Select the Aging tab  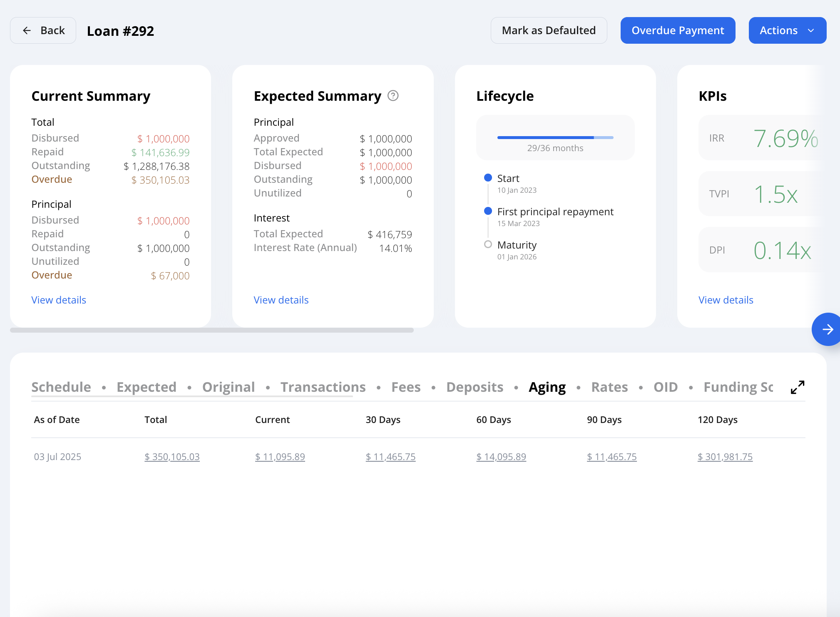547,387
